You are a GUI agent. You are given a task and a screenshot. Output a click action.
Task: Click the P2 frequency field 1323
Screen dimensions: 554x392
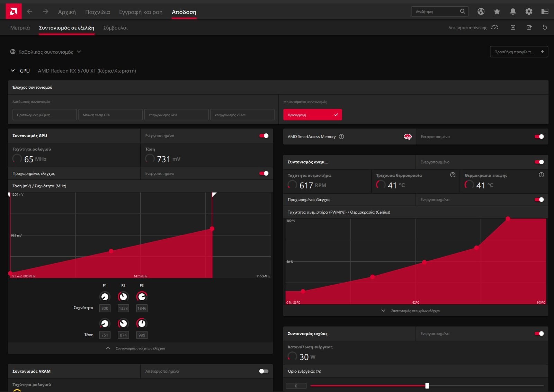(x=123, y=308)
